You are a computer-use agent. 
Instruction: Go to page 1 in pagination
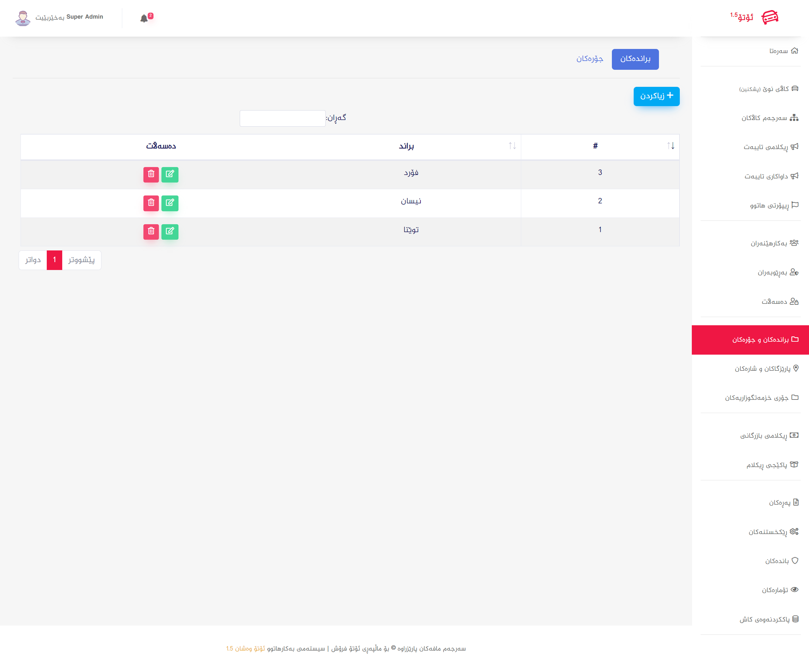(x=54, y=260)
